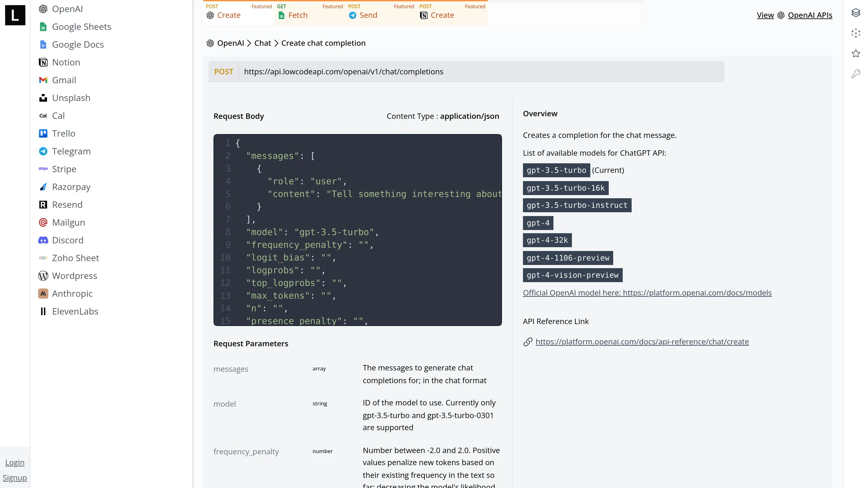Open featured Telegram POST Send tab
This screenshot has width=868, height=488.
click(x=381, y=12)
